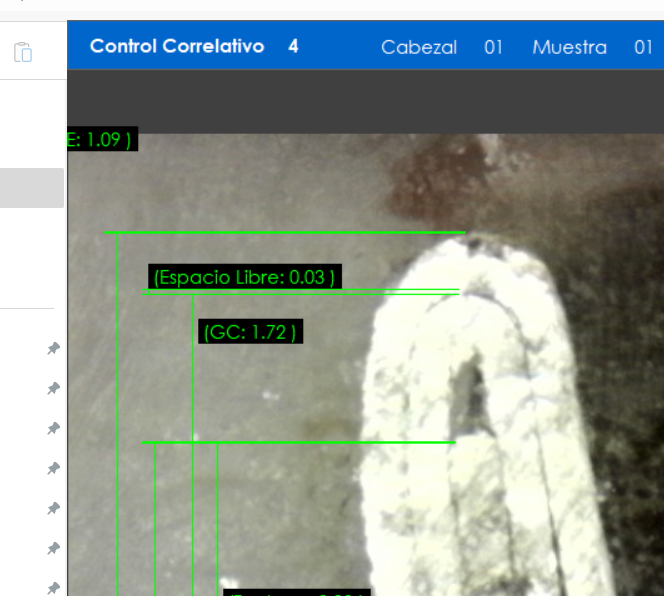Pin the fifth sidebar entry
Image resolution: width=664 pixels, height=596 pixels.
[53, 508]
